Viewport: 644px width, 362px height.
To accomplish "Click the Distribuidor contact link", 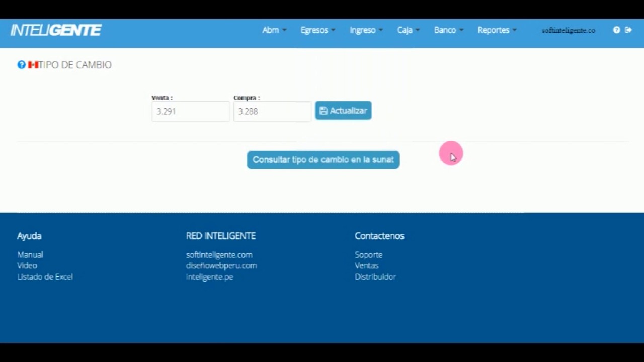I will click(x=375, y=277).
